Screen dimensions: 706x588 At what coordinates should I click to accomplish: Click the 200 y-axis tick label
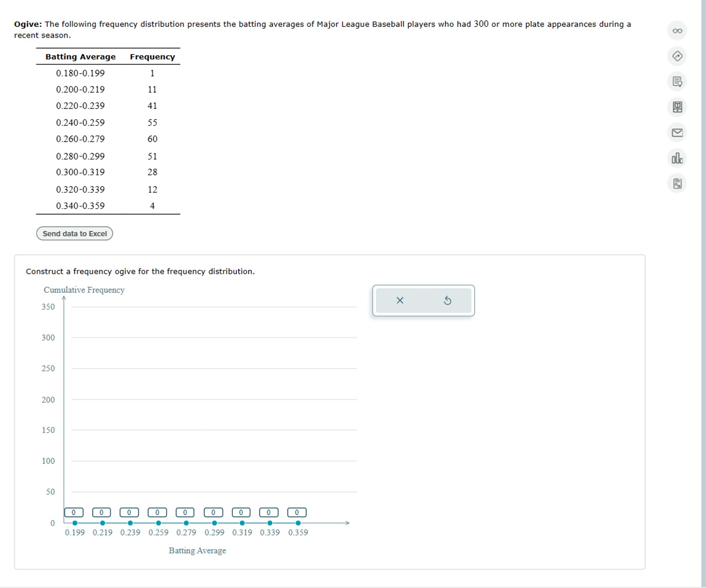[48, 399]
